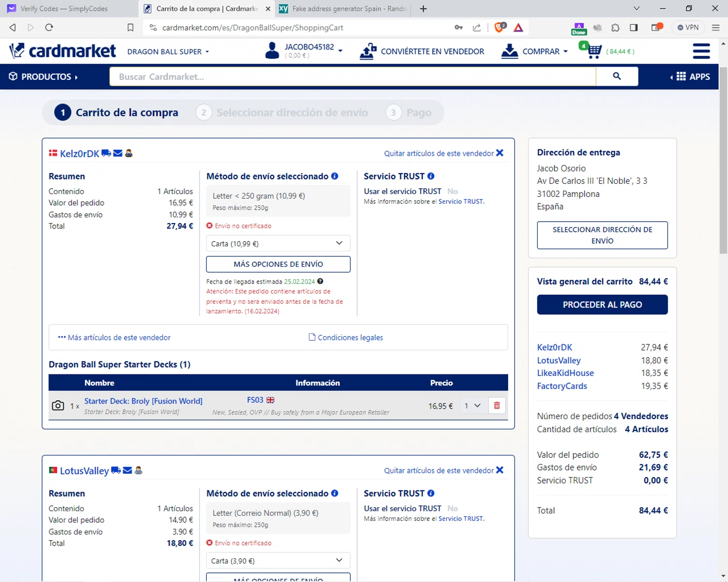Click help icon next to estimated arrival date

pyautogui.click(x=320, y=281)
